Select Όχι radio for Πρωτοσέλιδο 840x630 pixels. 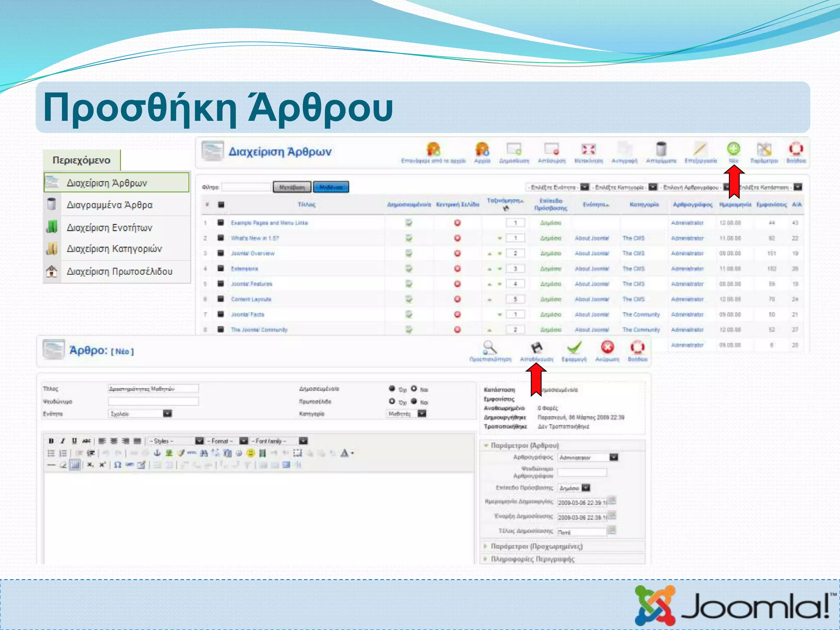[392, 401]
